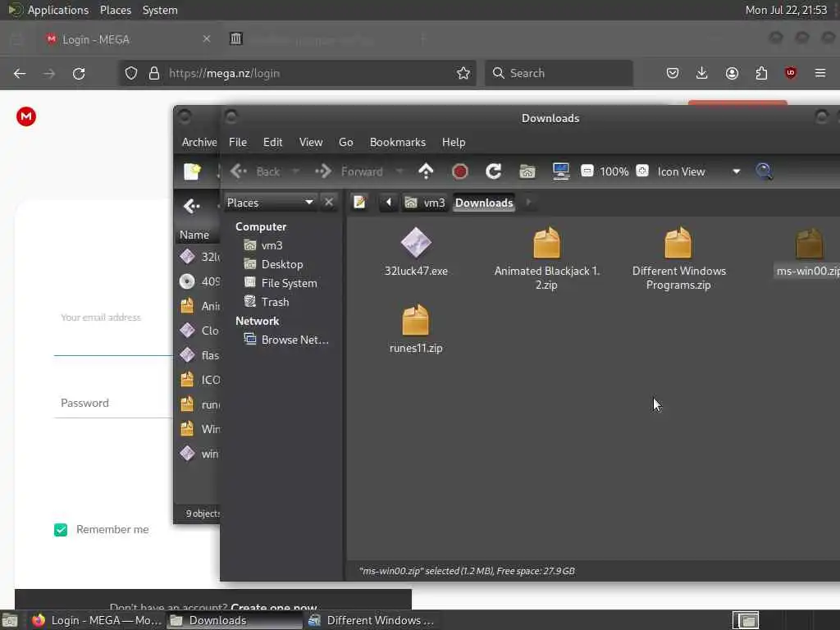The width and height of the screenshot is (840, 630).
Task: Close the Login - MEGA tab
Action: tap(206, 39)
